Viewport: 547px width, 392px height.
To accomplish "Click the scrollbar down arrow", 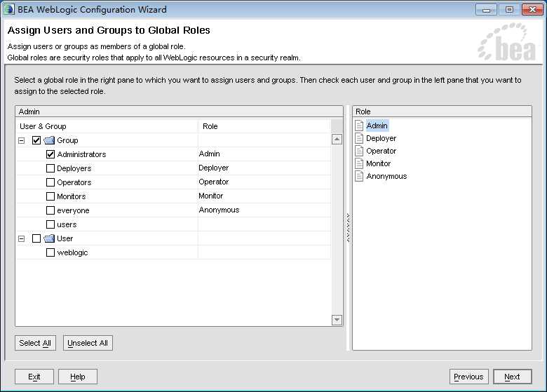I will tap(337, 320).
